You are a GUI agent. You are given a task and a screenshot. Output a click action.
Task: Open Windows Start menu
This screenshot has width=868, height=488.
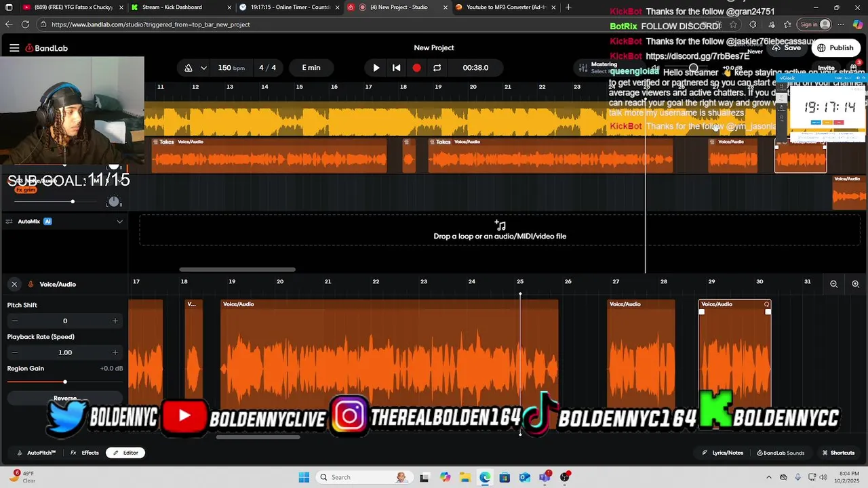304,477
